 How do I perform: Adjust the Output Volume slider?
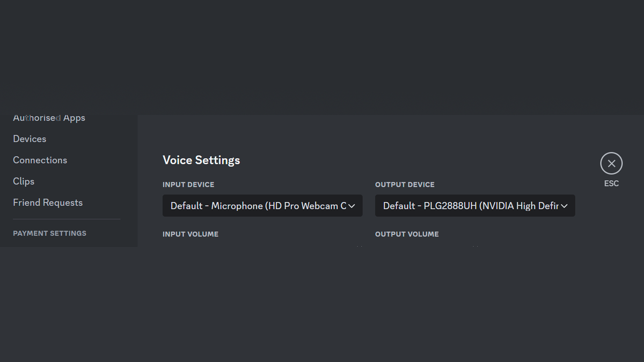click(474, 246)
